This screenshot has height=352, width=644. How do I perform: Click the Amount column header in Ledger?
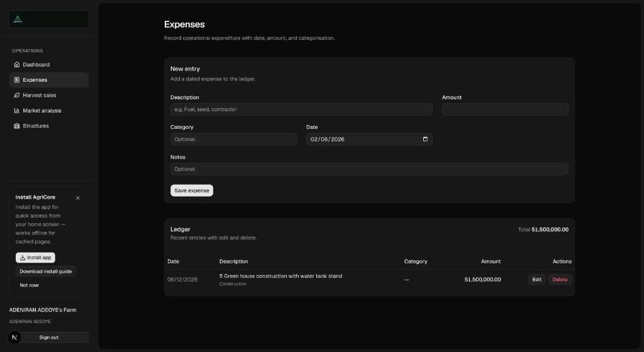(491, 261)
